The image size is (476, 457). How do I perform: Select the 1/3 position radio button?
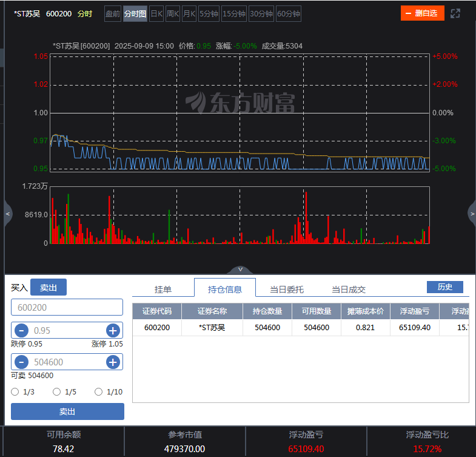pyautogui.click(x=15, y=391)
